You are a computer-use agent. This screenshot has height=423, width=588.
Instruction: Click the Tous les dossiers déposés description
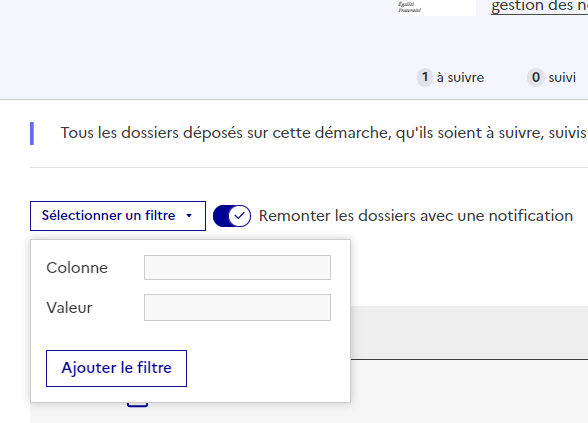tap(323, 133)
